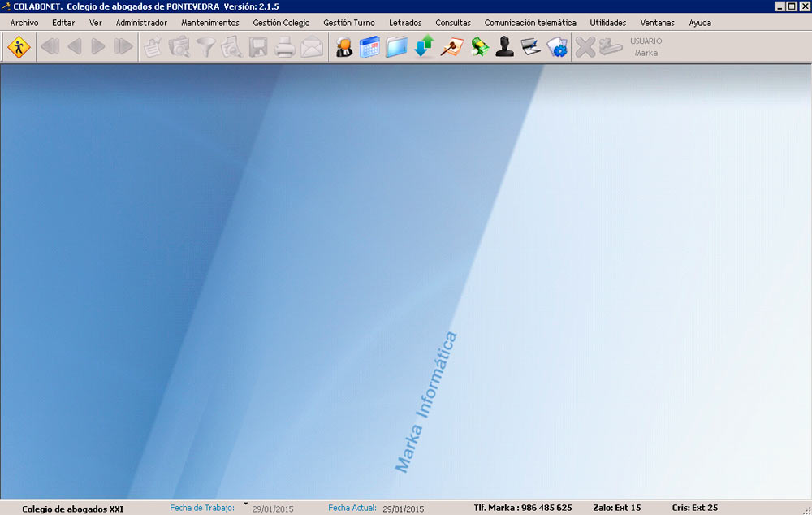812x515 pixels.
Task: Click the green money bills icon
Action: coord(479,48)
